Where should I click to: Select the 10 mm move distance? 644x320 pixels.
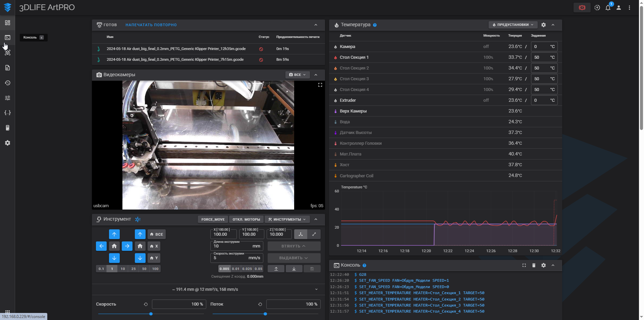123,269
